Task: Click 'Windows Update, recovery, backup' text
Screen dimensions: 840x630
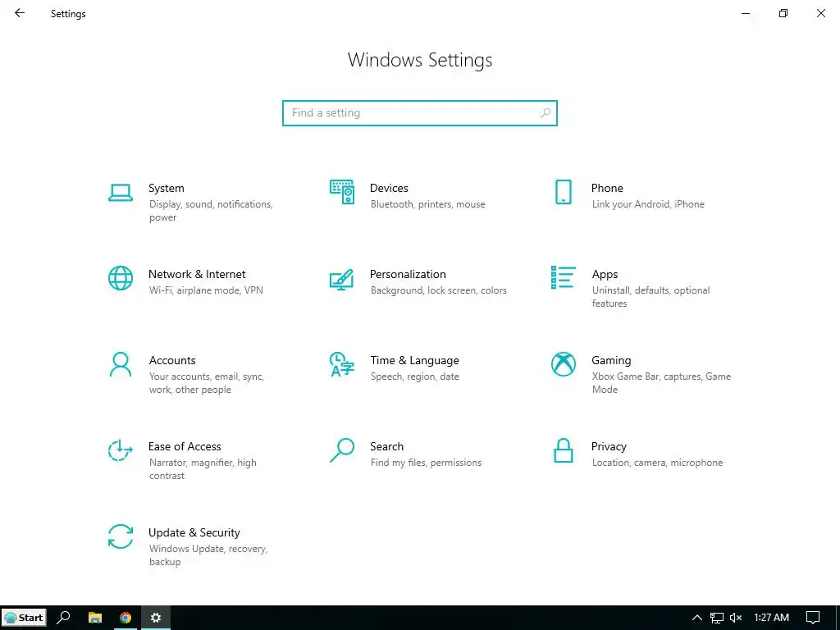Action: (x=208, y=555)
